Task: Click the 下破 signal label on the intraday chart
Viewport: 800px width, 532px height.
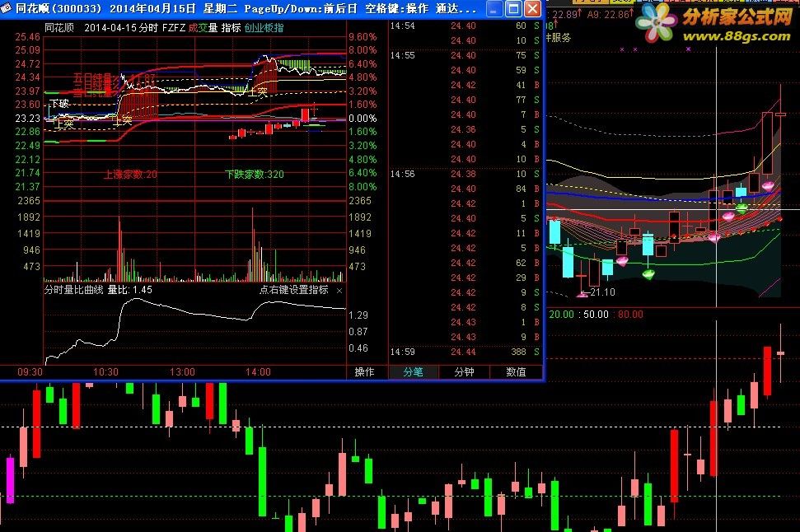Action: pyautogui.click(x=59, y=104)
